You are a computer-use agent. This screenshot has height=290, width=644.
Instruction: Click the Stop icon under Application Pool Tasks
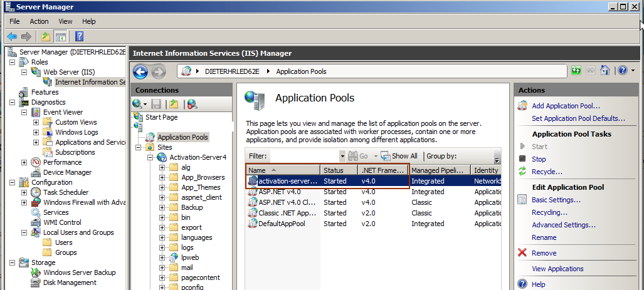tap(522, 159)
